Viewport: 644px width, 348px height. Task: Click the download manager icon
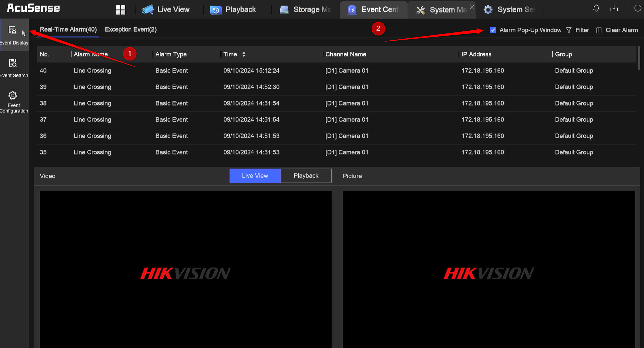pyautogui.click(x=614, y=8)
